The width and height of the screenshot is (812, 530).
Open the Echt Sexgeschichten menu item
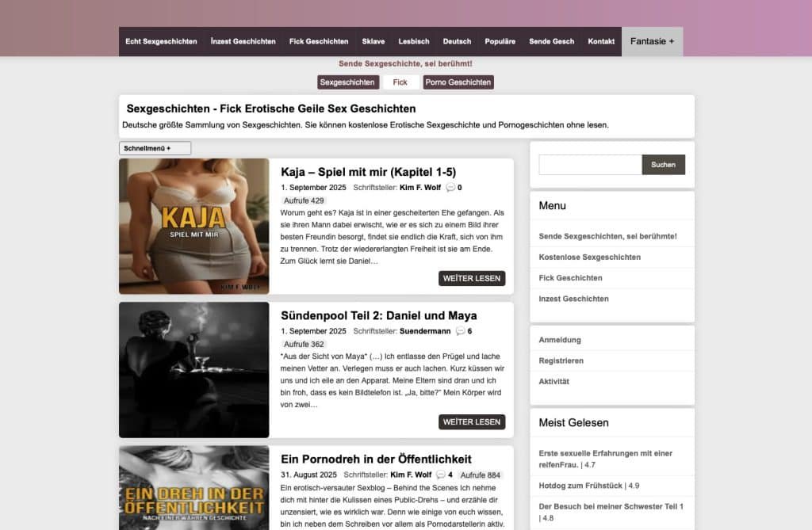click(x=161, y=41)
